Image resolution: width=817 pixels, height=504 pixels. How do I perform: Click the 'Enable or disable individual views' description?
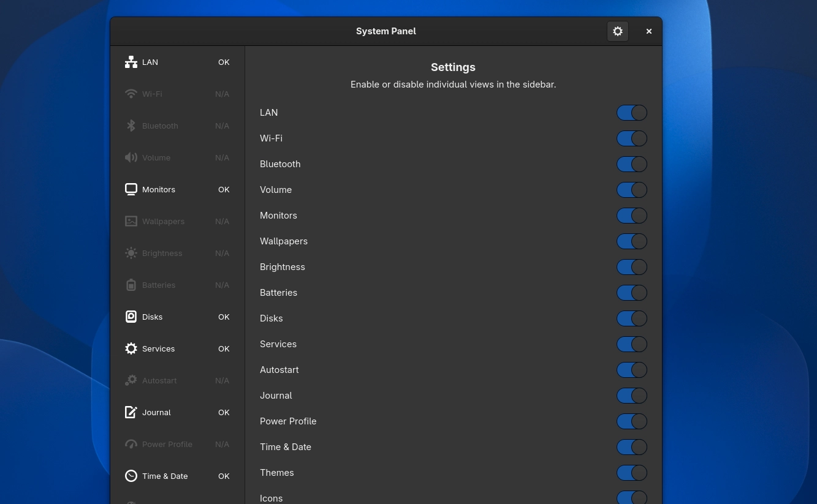tap(454, 85)
